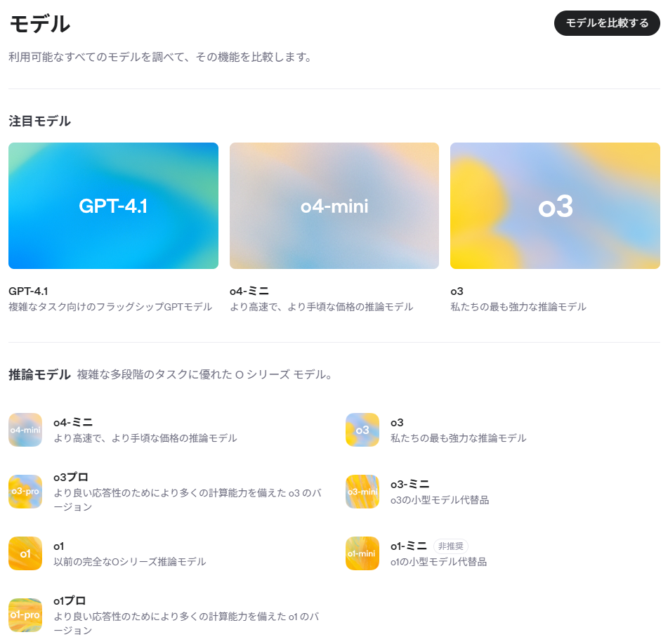Click text o3の小型モデル代替品

click(x=440, y=500)
